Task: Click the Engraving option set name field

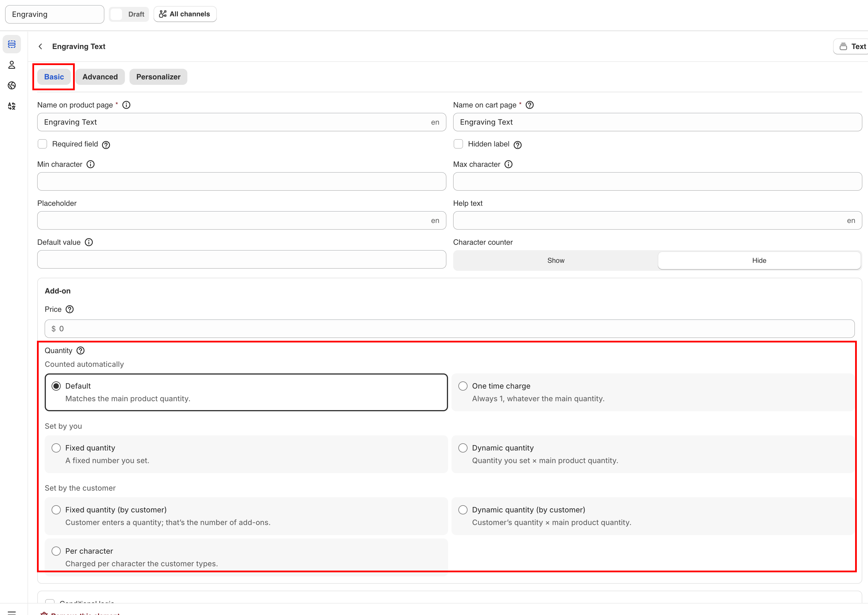Action: 54,14
